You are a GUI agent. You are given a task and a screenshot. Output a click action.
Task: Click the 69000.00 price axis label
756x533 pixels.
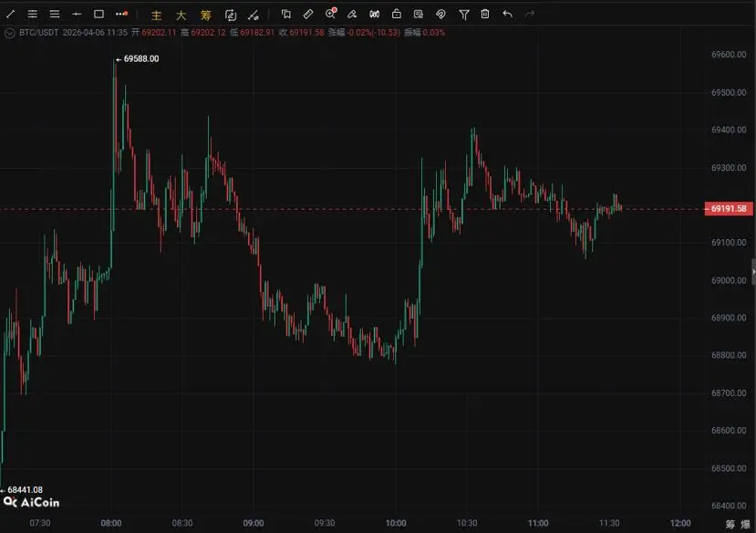tap(729, 280)
